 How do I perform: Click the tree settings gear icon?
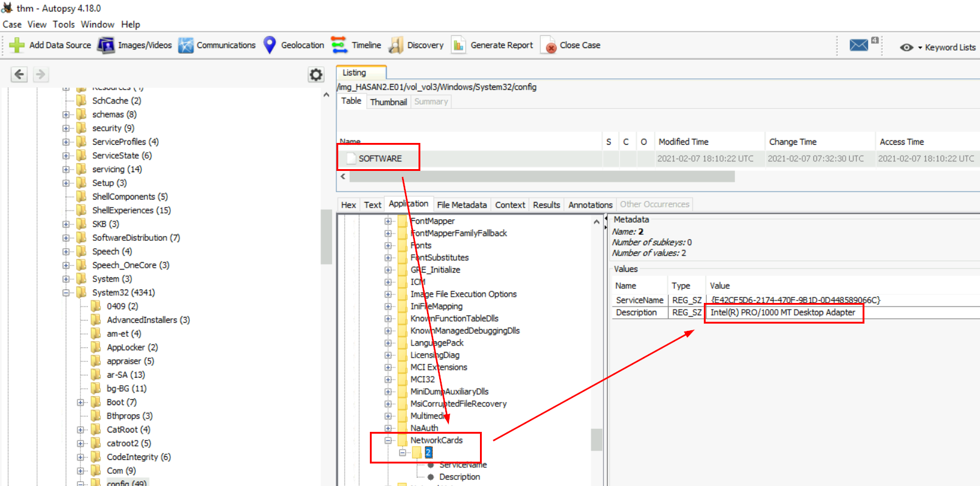(316, 74)
